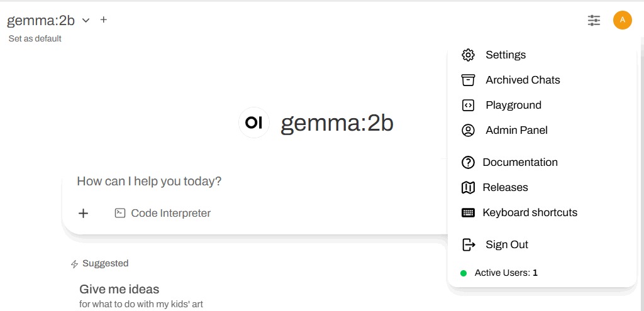The height and width of the screenshot is (311, 644).
Task: Click the Archived Chats box icon
Action: coord(468,80)
